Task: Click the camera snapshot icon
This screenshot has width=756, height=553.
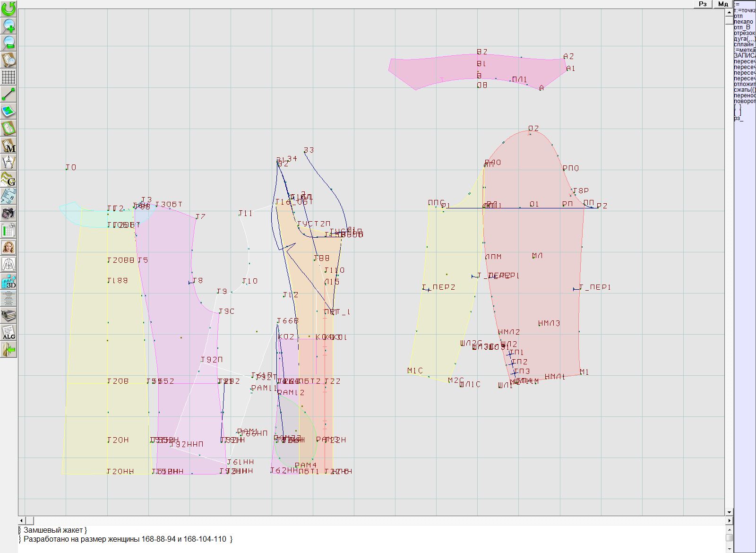Action: [x=9, y=213]
